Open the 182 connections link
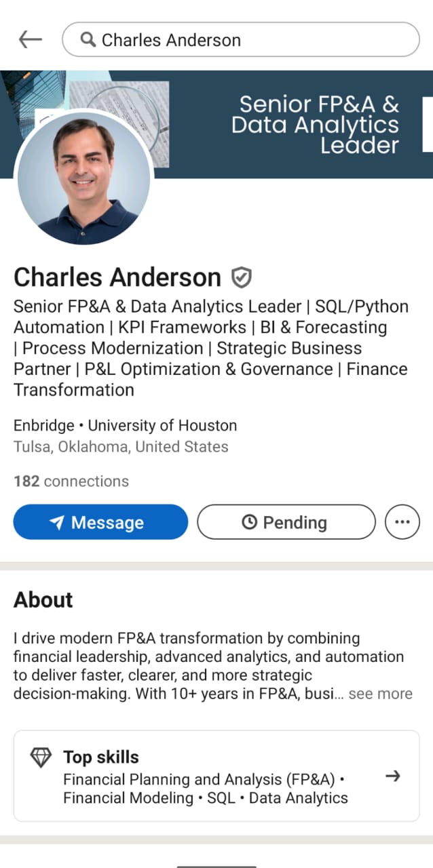Image resolution: width=433 pixels, height=868 pixels. [71, 481]
